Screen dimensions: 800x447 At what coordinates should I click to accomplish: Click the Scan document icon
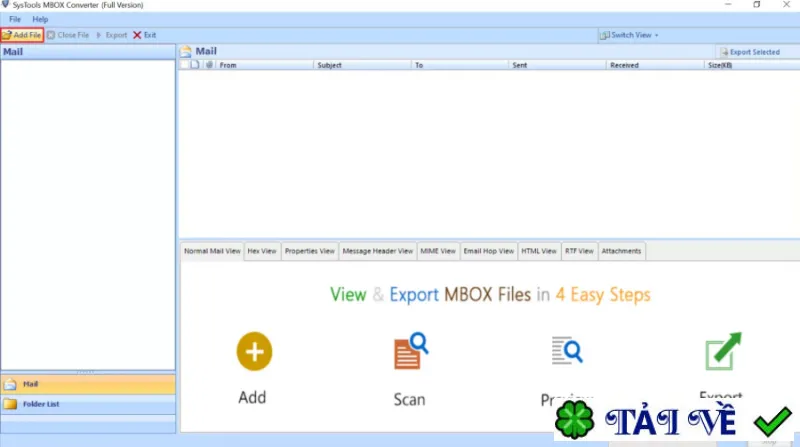(x=411, y=351)
